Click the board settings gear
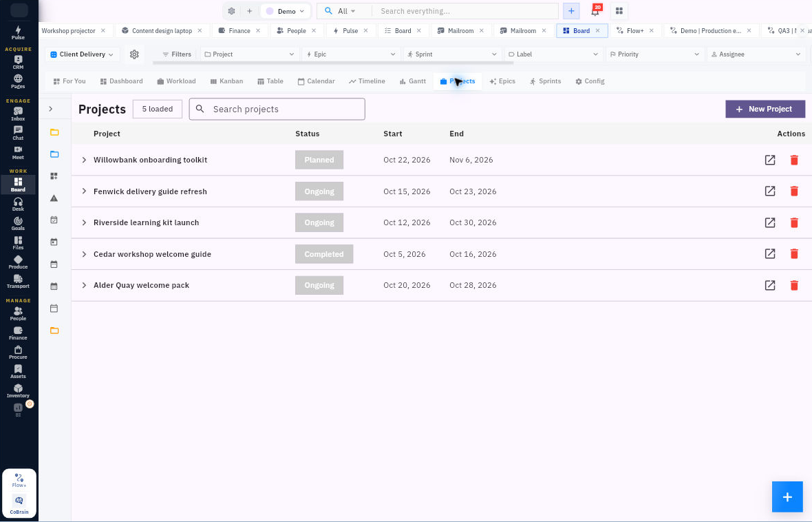812x522 pixels. pos(134,54)
